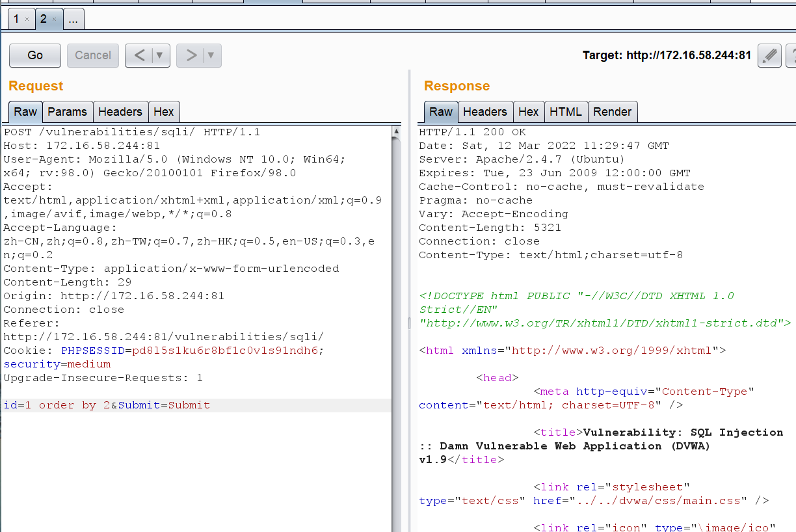Click Expires response header line
Viewport: 796px width, 532px height.
555,173
